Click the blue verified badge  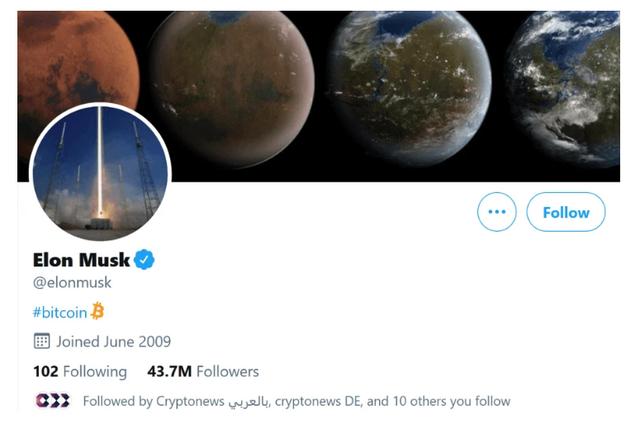tap(145, 260)
